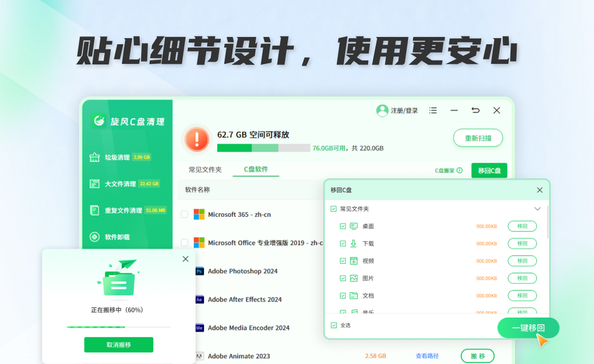Select the C盘软件 tab
This screenshot has width=594, height=364.
click(256, 169)
